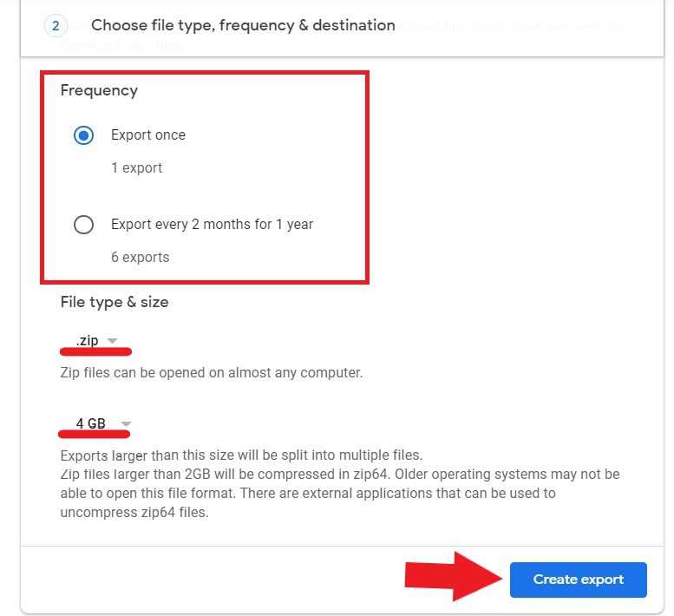Click the 4 GB file size value
The width and height of the screenshot is (674, 616).
(91, 423)
